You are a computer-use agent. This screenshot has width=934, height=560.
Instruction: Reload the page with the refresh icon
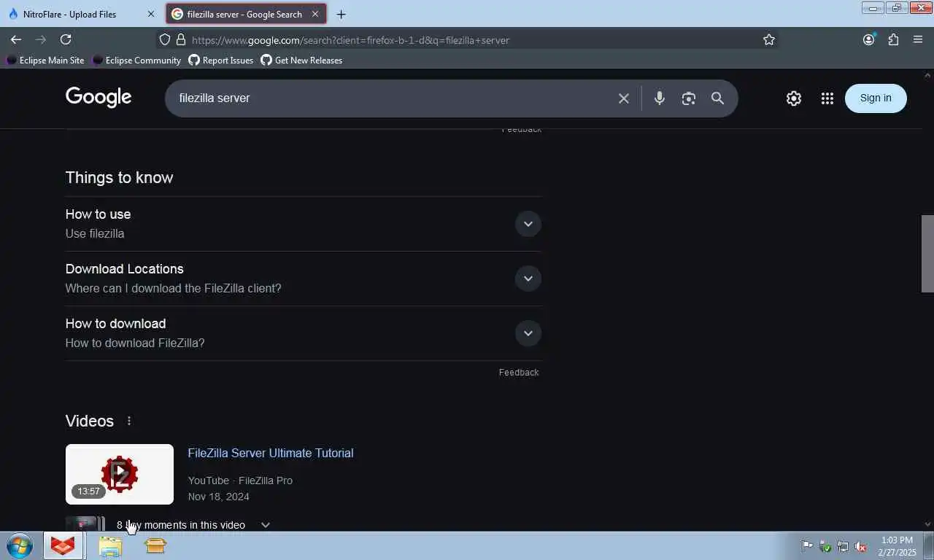[66, 39]
